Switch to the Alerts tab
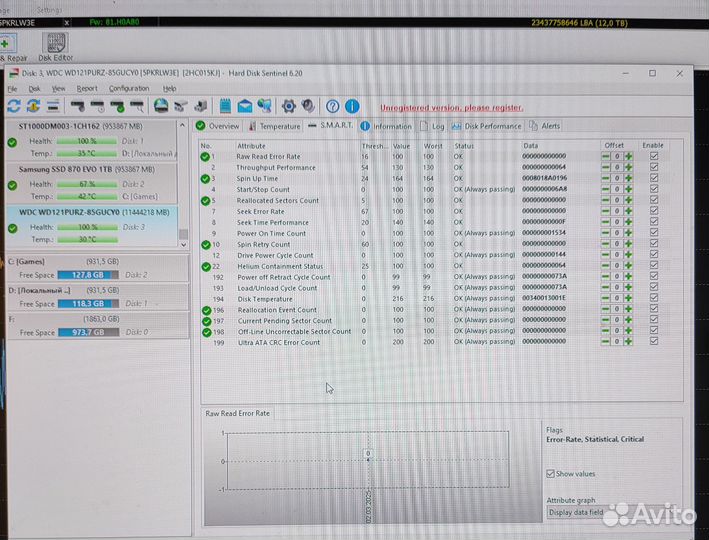 [545, 126]
